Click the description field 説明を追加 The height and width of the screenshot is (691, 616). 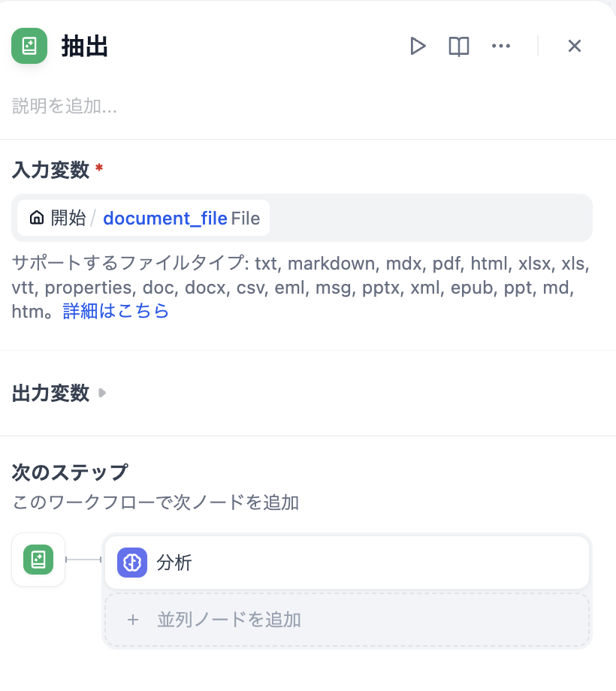click(54, 106)
